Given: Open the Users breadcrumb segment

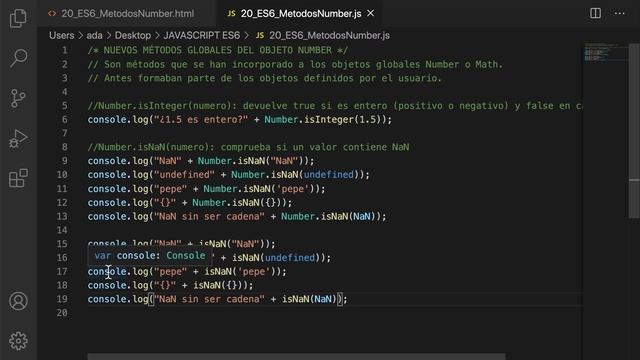Looking at the screenshot, I should click(62, 36).
